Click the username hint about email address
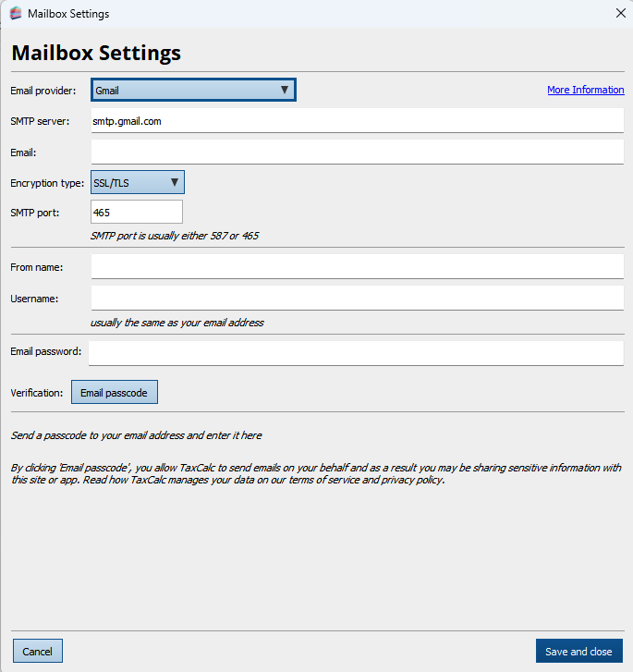633x672 pixels. (177, 323)
